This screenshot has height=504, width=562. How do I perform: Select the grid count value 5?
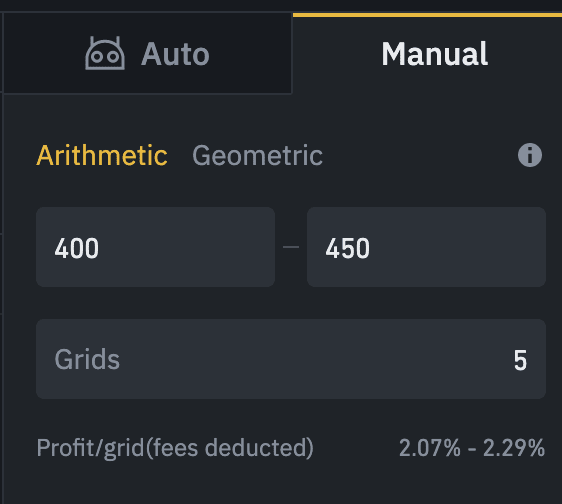pos(520,360)
